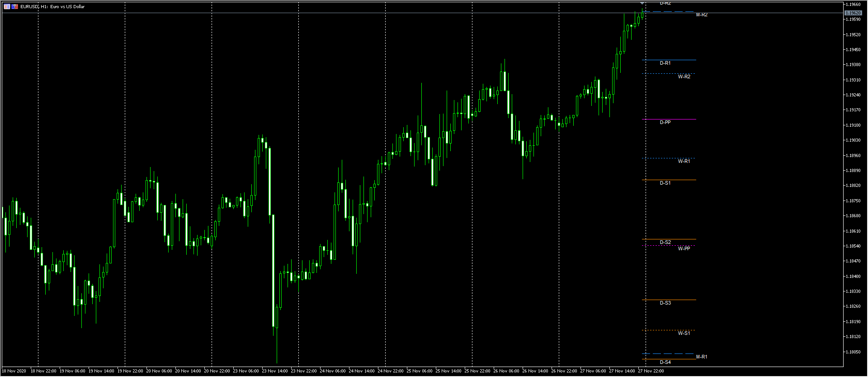Viewport: 868px width, 377px height.
Task: Select the M-R1 pivot label
Action: (x=702, y=357)
